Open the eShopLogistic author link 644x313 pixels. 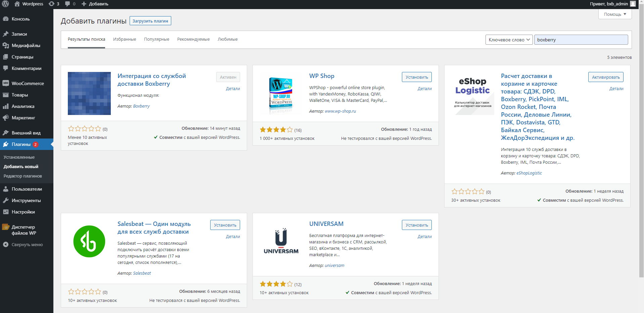click(x=529, y=173)
